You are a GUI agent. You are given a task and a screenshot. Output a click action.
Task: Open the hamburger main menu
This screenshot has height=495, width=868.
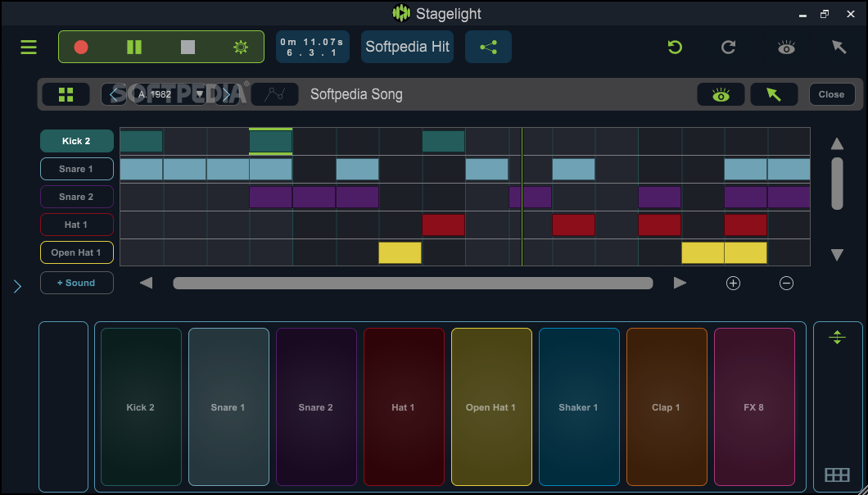coord(28,47)
